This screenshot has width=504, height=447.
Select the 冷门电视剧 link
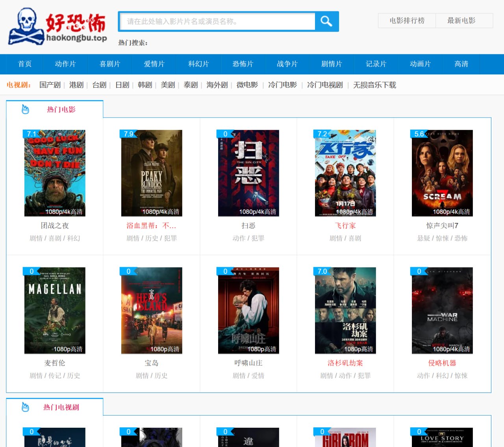[325, 85]
